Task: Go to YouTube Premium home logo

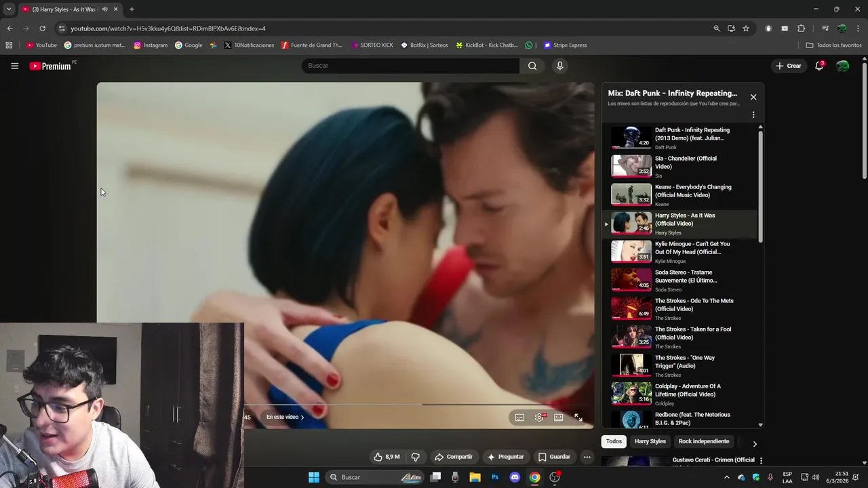Action: pos(50,66)
